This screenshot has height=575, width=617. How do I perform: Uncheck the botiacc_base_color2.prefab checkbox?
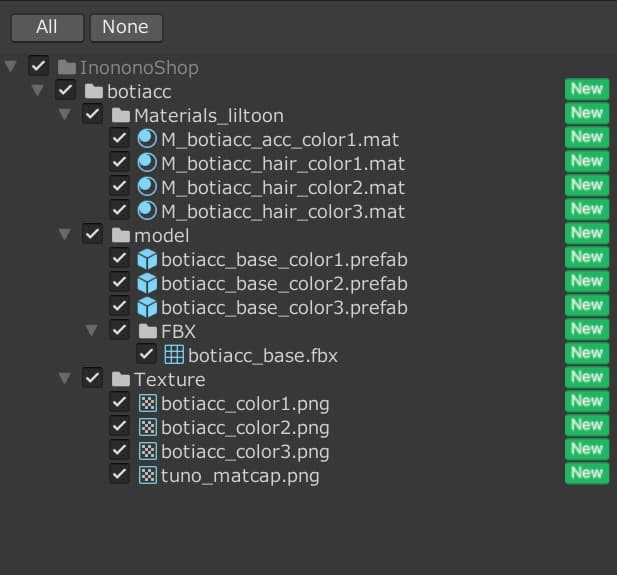click(119, 283)
